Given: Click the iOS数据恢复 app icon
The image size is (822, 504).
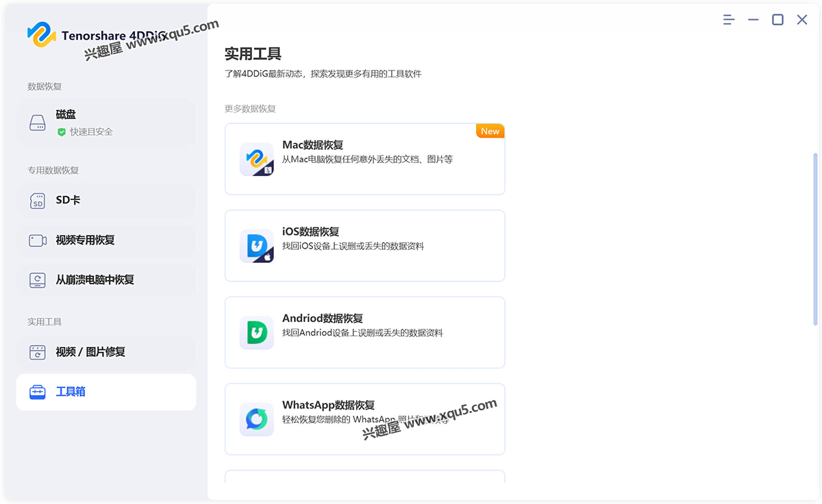Looking at the screenshot, I should pos(256,246).
